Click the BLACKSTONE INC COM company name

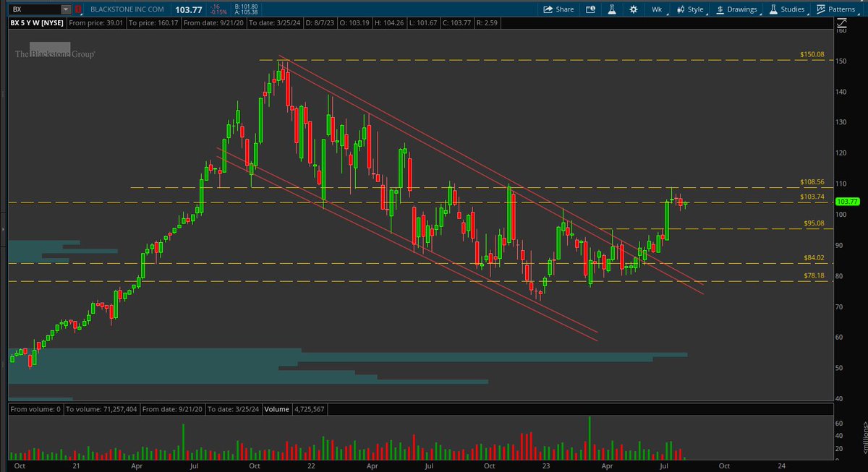[x=129, y=9]
